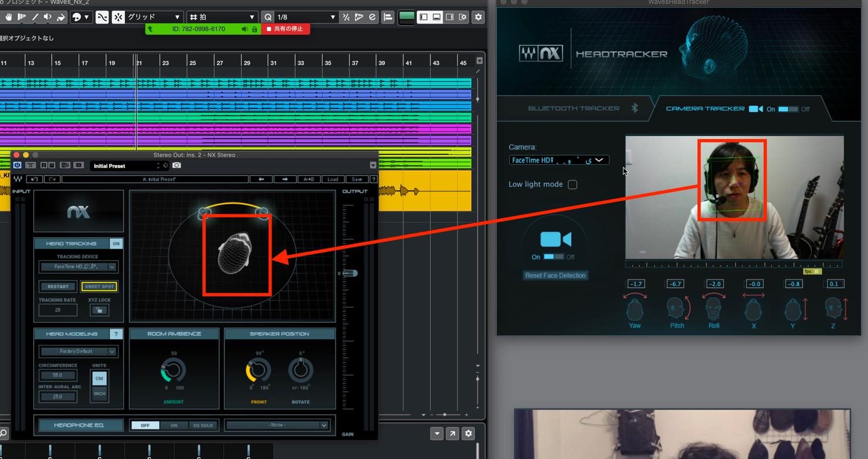Click the Bluetooth icon on tracker tab
Viewport: 868px width, 459px height.
634,108
